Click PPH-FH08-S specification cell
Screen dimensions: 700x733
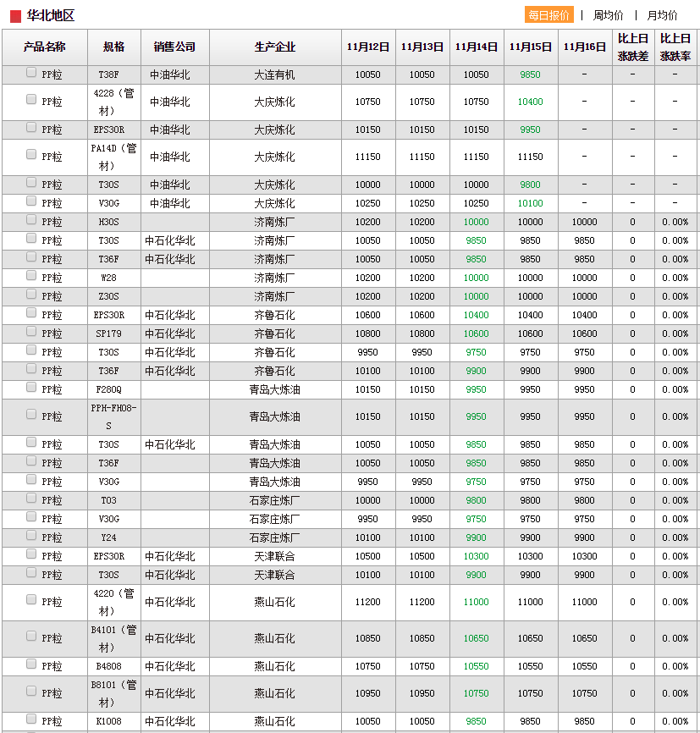coord(114,417)
